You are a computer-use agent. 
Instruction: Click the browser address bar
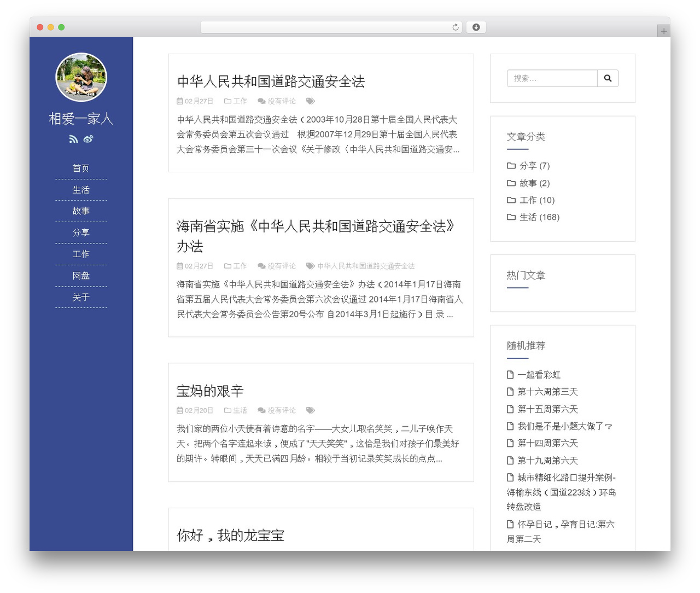pos(331,27)
